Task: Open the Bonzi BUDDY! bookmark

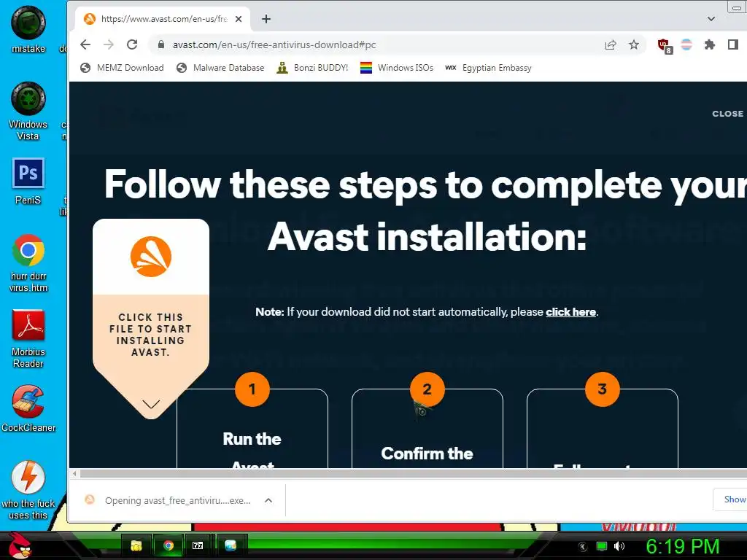Action: coord(312,68)
